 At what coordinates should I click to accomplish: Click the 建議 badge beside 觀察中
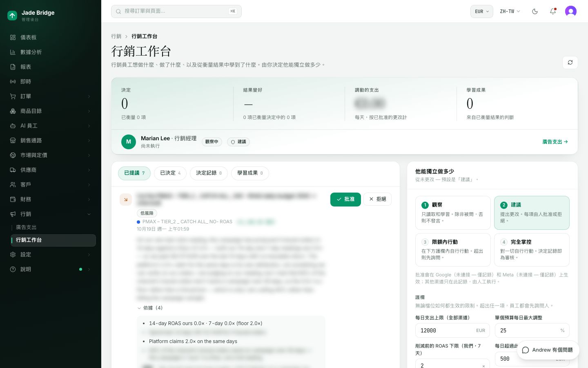[238, 142]
